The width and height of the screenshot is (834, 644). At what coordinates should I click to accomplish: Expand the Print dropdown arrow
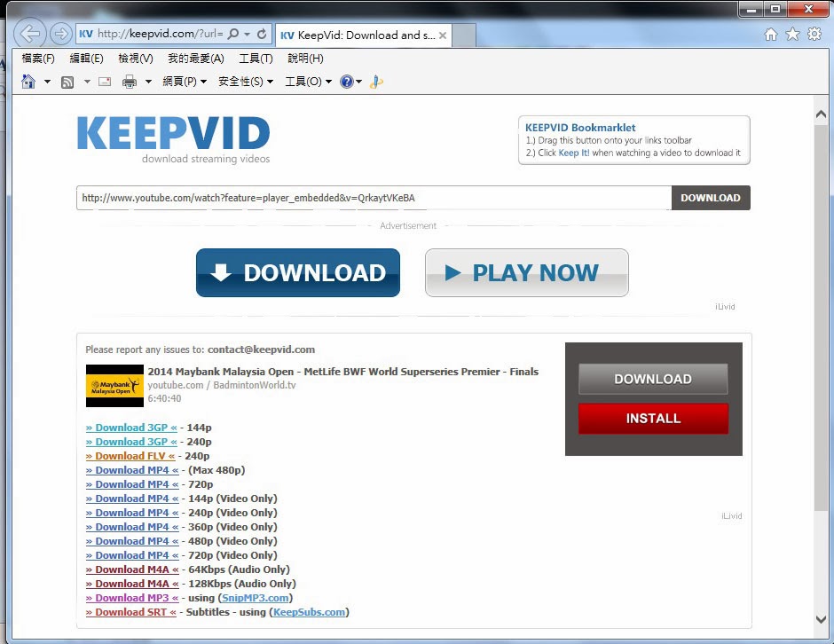(x=148, y=82)
